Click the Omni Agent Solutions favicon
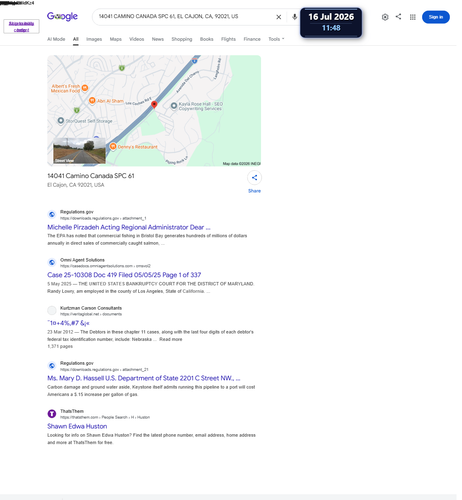The height and width of the screenshot is (500, 462). [52, 262]
